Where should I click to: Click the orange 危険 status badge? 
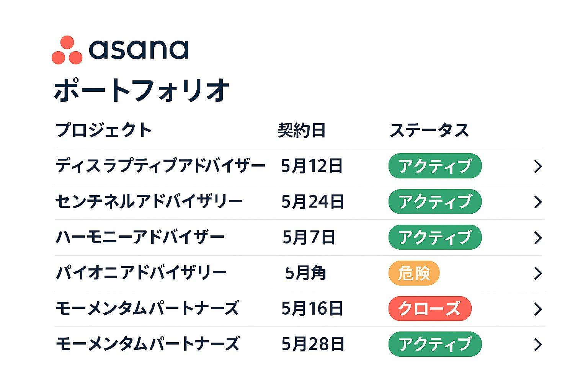[414, 273]
